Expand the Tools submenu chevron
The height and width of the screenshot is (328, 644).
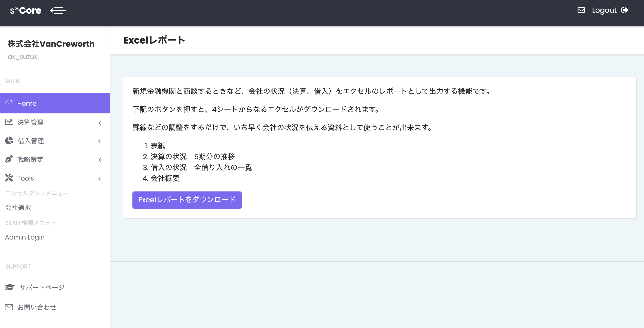coord(100,178)
